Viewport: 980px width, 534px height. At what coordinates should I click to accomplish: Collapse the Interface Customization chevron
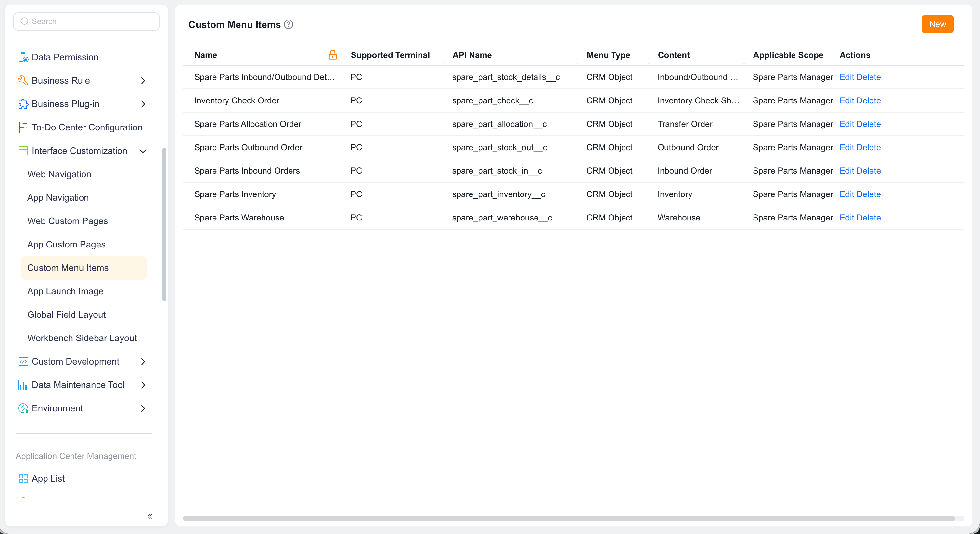coord(143,151)
